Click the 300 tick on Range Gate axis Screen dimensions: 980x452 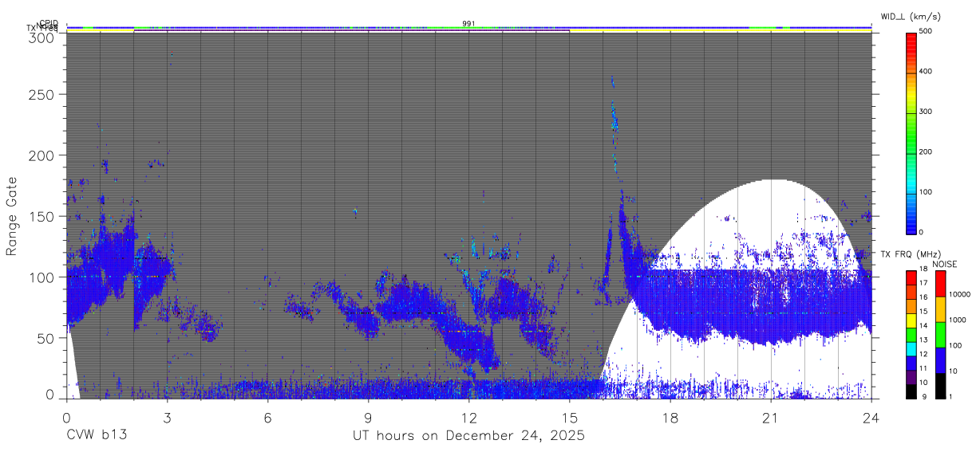coord(43,37)
